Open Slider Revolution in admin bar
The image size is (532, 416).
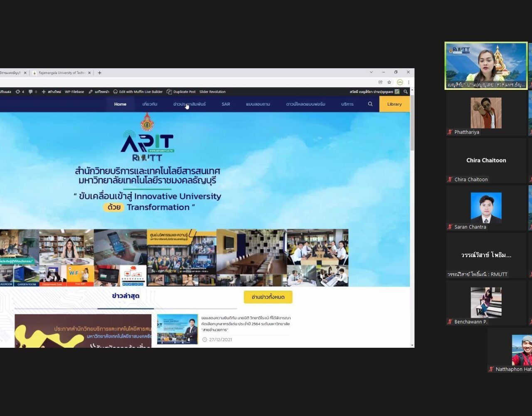pos(212,92)
